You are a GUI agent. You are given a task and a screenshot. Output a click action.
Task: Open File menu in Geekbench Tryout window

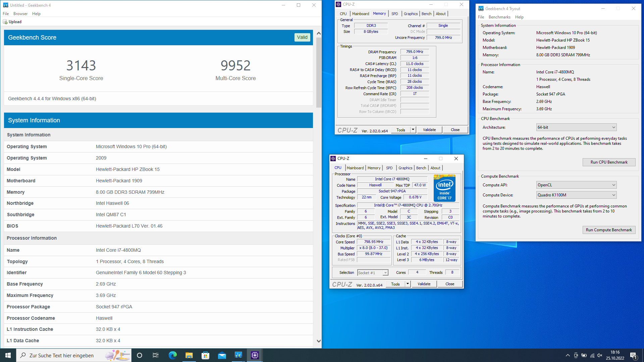(x=481, y=17)
